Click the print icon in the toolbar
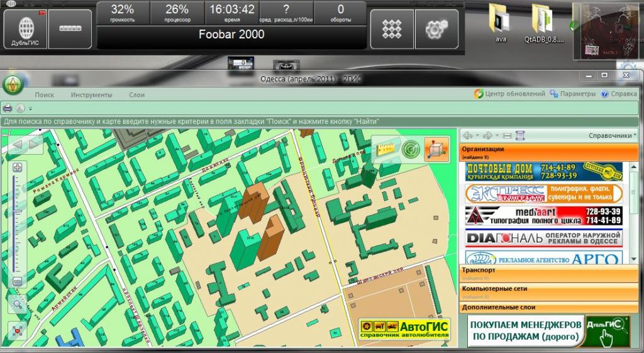 click(x=8, y=108)
